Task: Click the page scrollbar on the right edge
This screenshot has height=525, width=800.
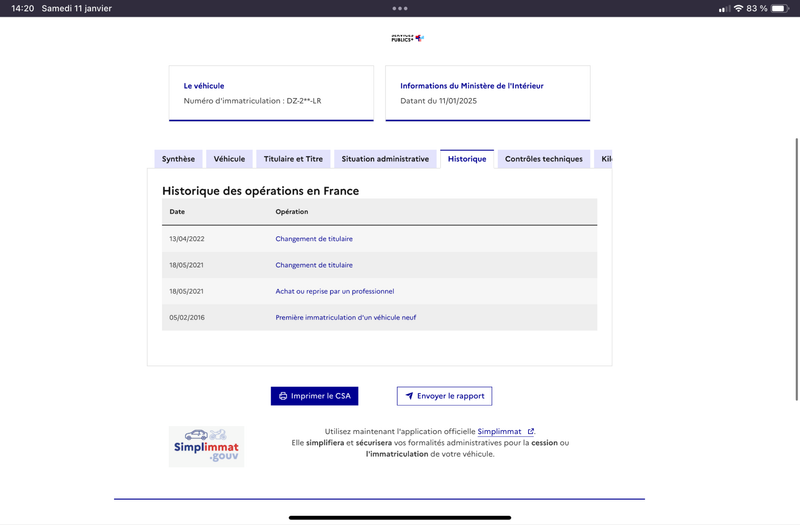Action: pos(797,269)
